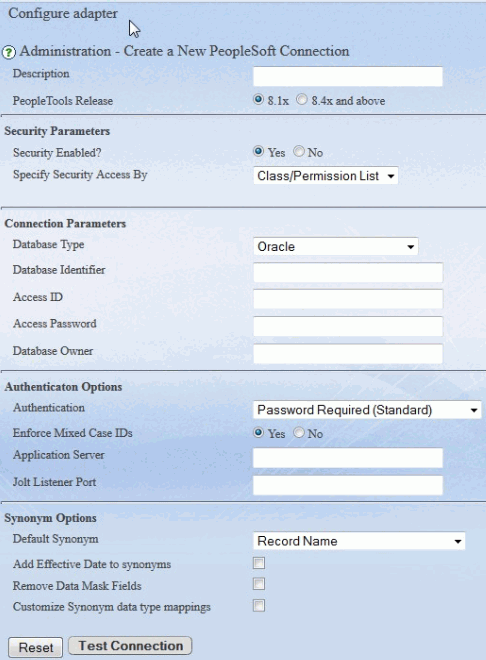Select the Application Server text box
The image size is (486, 660).
(x=348, y=458)
